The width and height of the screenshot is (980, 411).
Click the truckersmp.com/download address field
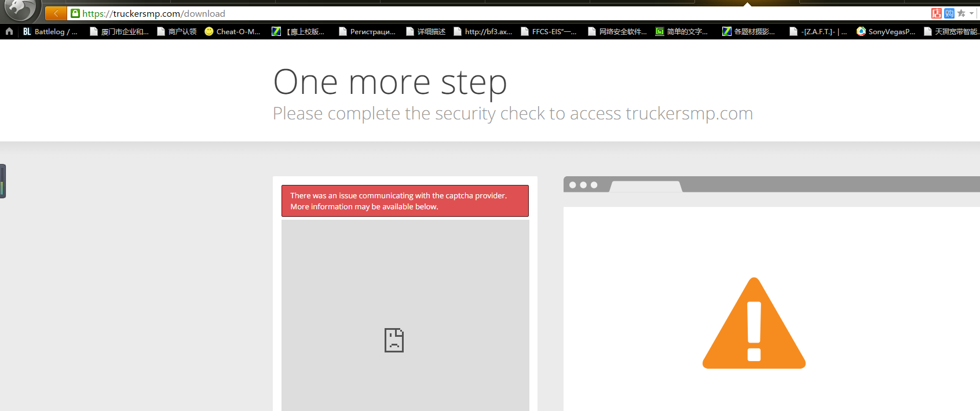coord(498,13)
